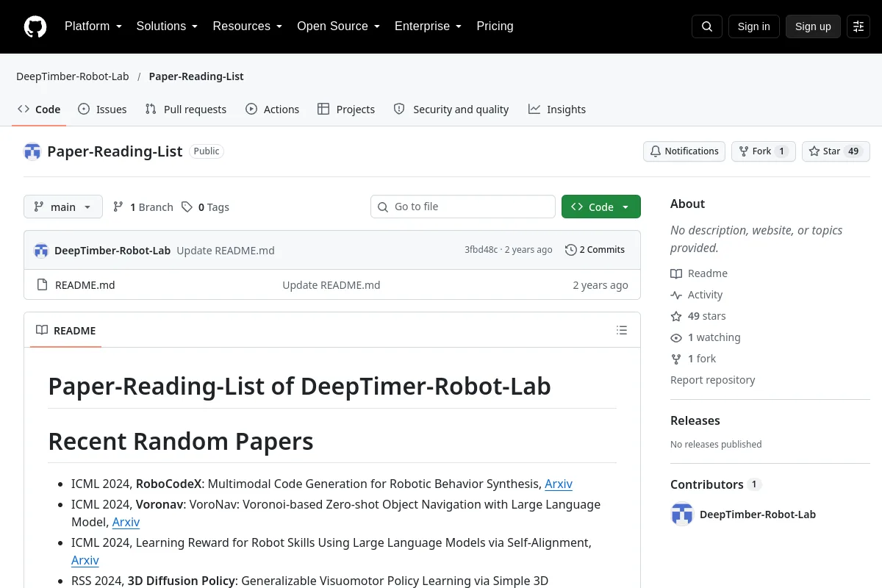The height and width of the screenshot is (588, 882).
Task: Click the search magnifier button
Action: [x=707, y=26]
